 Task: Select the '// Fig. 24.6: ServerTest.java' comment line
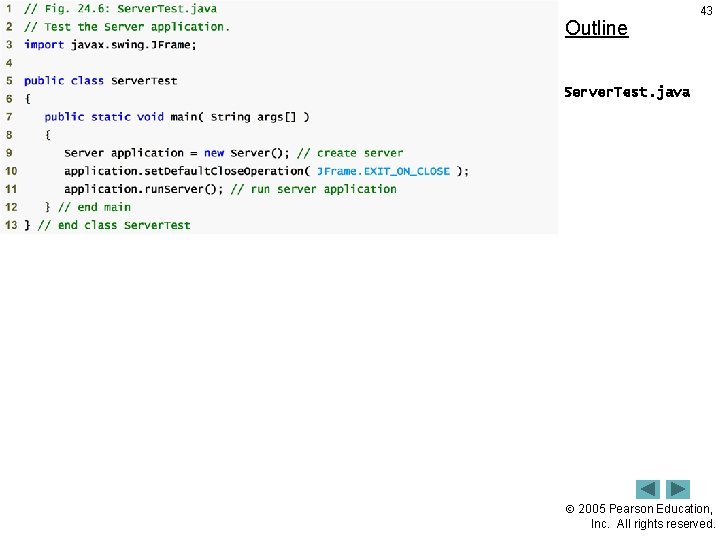point(120,9)
